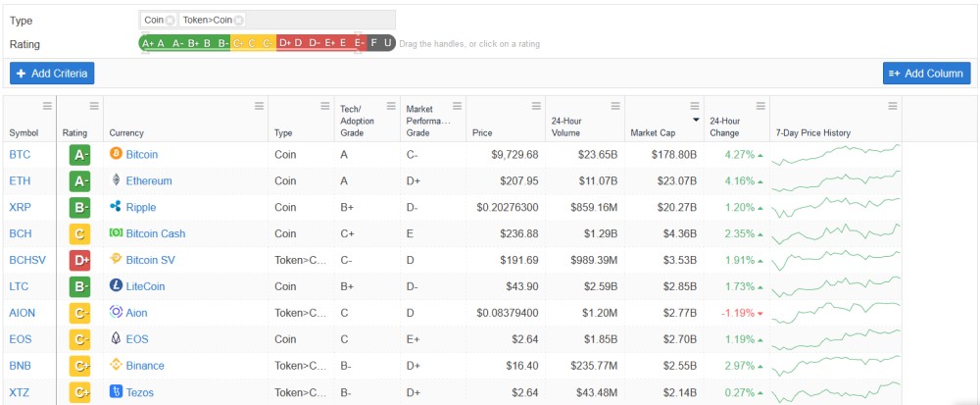Viewport: 980px width, 405px height.
Task: Sort by the Tech/Adoption Grade header
Action: 357,121
